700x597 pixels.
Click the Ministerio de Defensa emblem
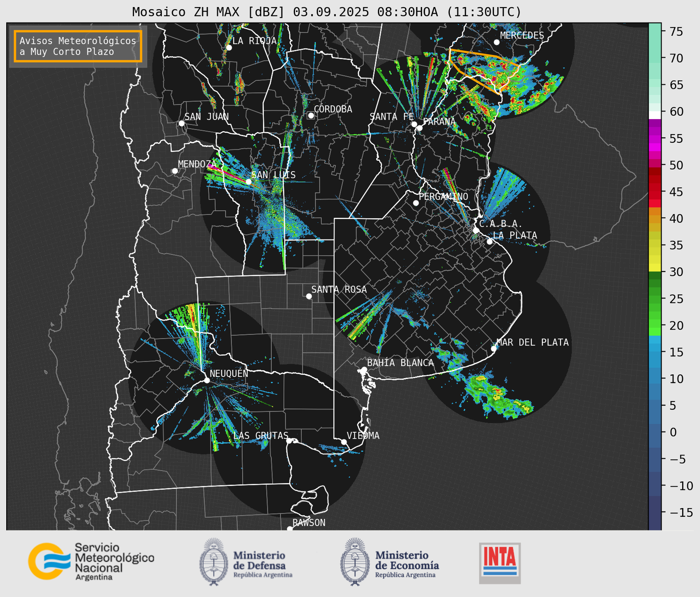point(214,562)
